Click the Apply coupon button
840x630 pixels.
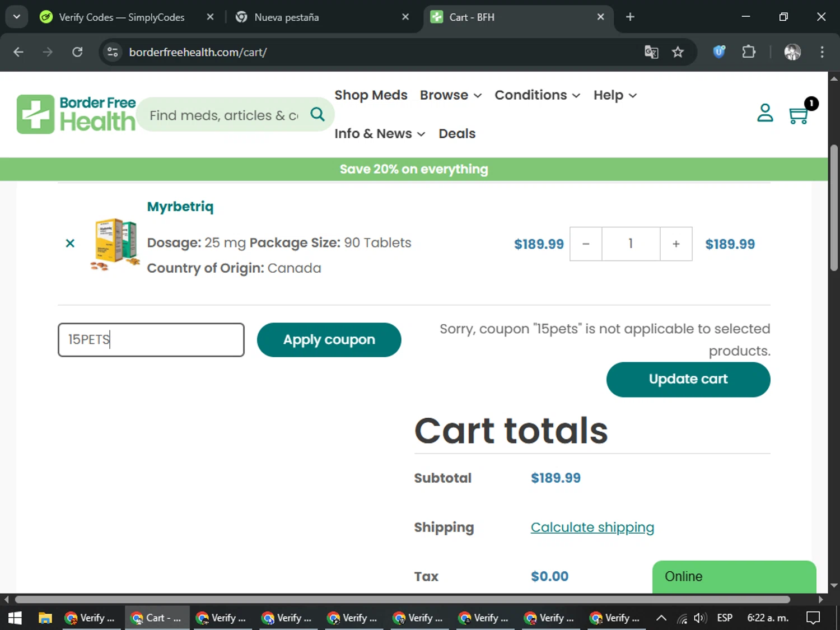(x=329, y=339)
